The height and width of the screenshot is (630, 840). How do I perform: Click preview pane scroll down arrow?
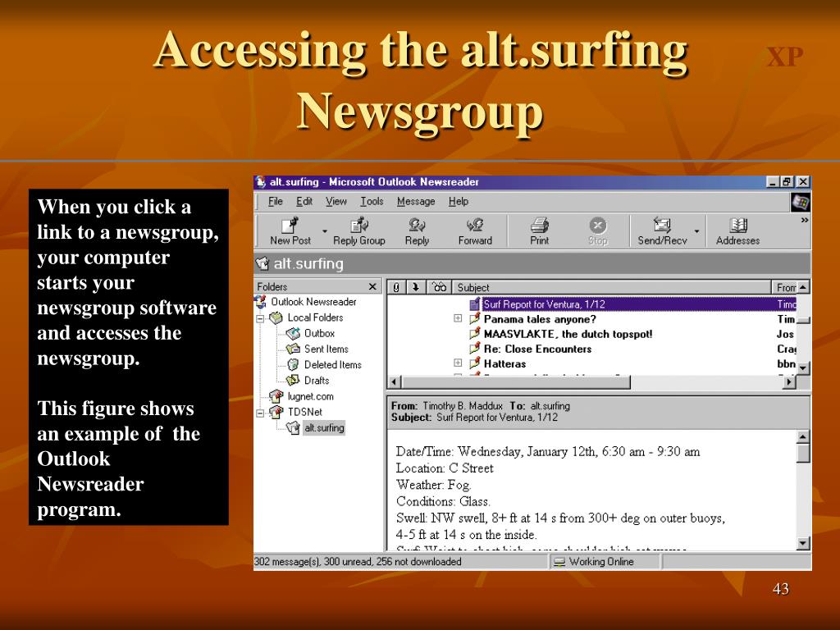[x=802, y=543]
